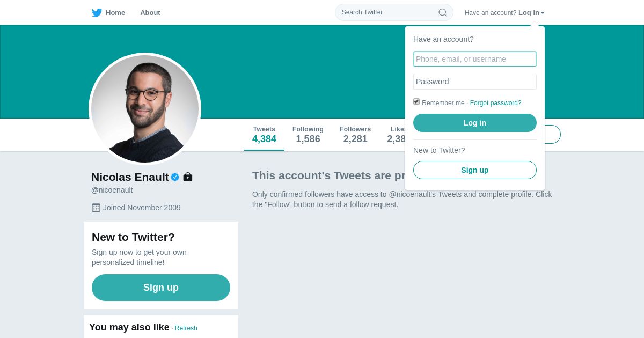Go to the About page link

click(150, 13)
